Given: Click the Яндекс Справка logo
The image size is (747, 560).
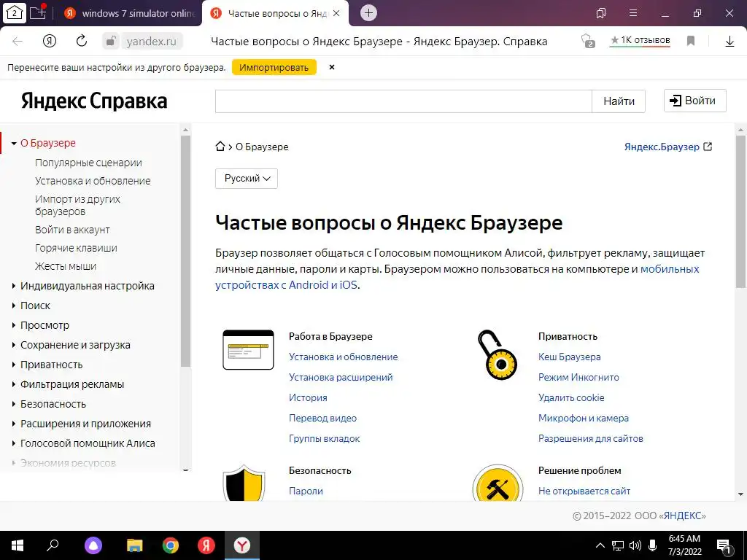Looking at the screenshot, I should coord(94,101).
